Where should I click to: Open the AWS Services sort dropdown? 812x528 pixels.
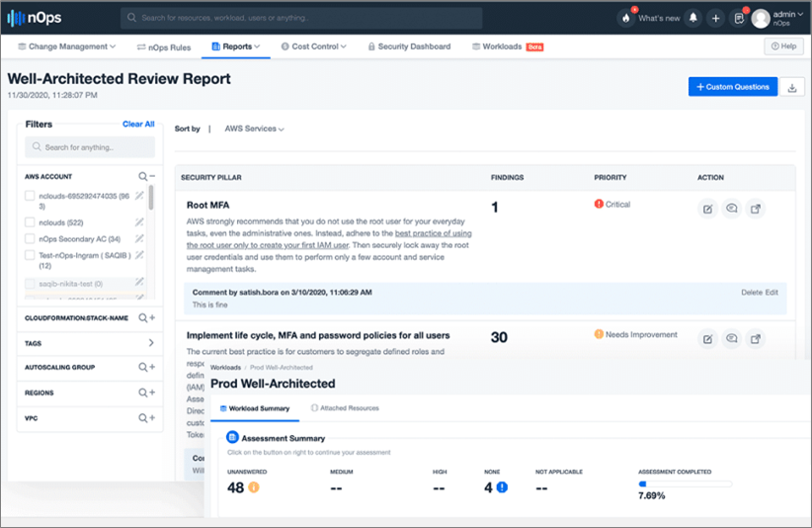tap(254, 129)
